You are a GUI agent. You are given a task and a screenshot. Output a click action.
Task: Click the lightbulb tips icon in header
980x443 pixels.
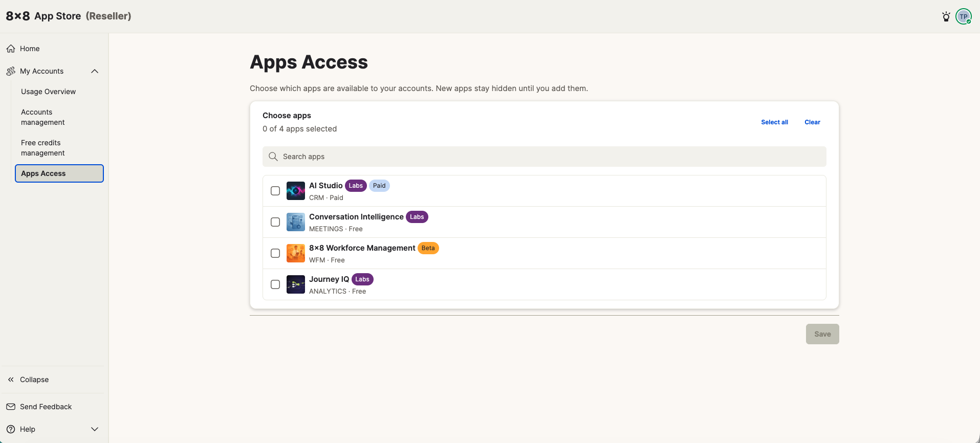pos(946,16)
